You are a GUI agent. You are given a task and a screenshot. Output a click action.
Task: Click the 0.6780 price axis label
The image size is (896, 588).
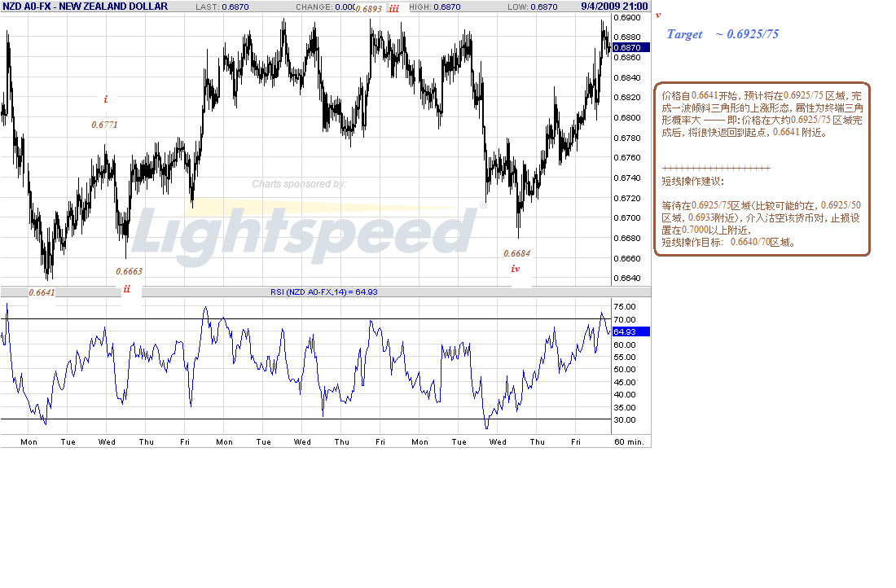[627, 138]
